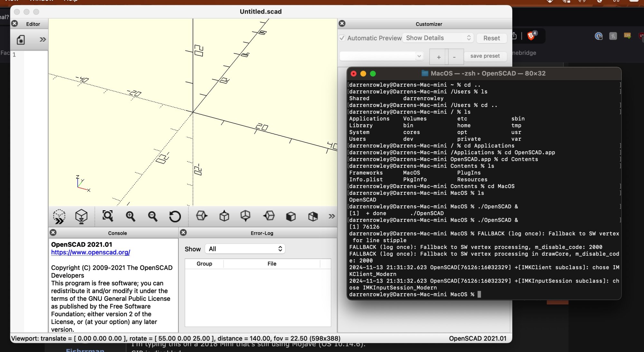Open the Show Details dropdown

point(438,38)
